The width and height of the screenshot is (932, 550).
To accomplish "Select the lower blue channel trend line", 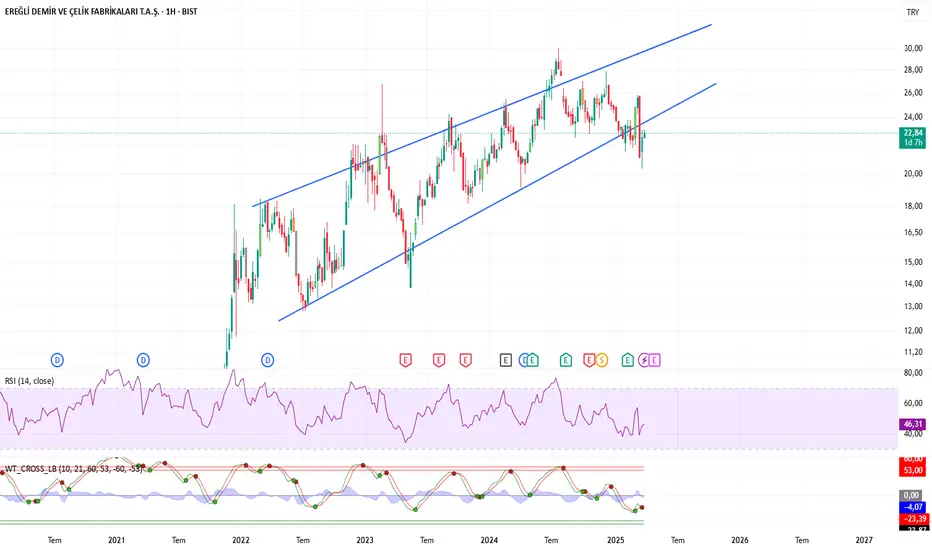I will pyautogui.click(x=497, y=202).
